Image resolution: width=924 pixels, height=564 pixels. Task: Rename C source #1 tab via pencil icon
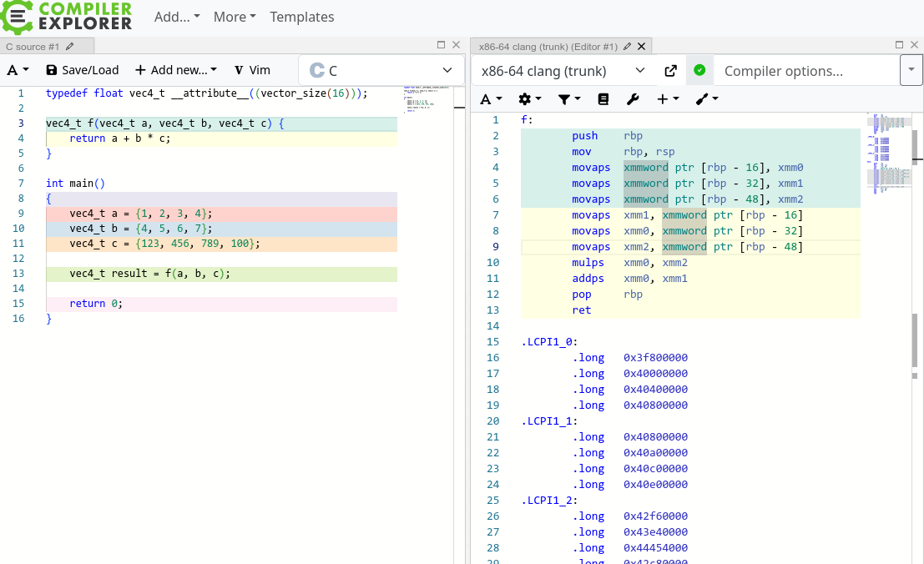point(70,47)
